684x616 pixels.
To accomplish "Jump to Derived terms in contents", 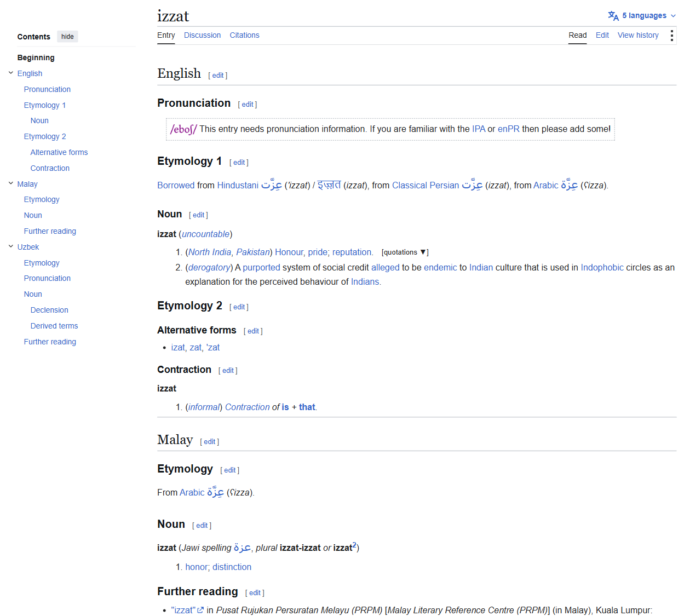I will 54,326.
